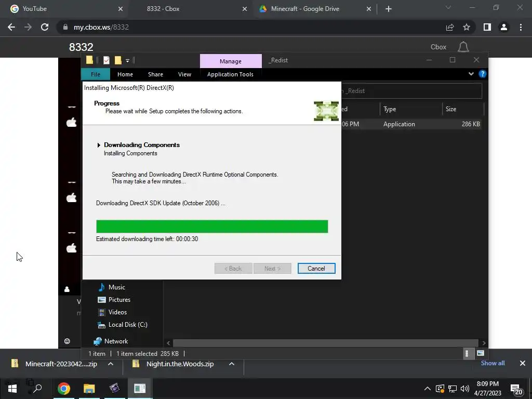Bookmark this page with the star icon

pos(467,27)
